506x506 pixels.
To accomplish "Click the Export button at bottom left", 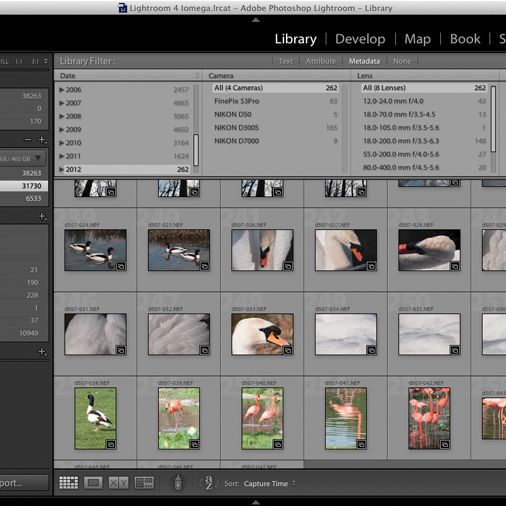I will click(24, 483).
